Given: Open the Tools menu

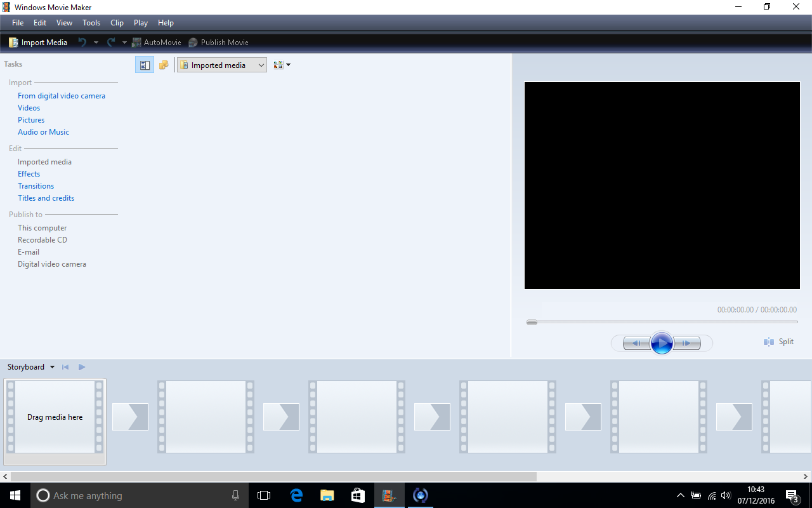Looking at the screenshot, I should pos(91,23).
